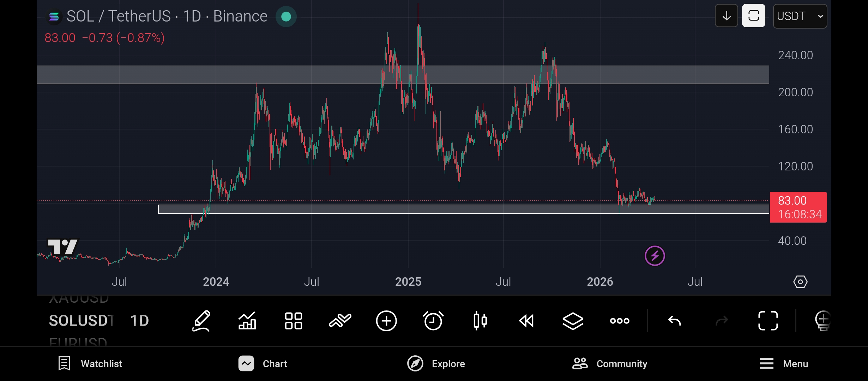This screenshot has width=868, height=381.
Task: Tap the 200.00 price axis label
Action: 796,92
